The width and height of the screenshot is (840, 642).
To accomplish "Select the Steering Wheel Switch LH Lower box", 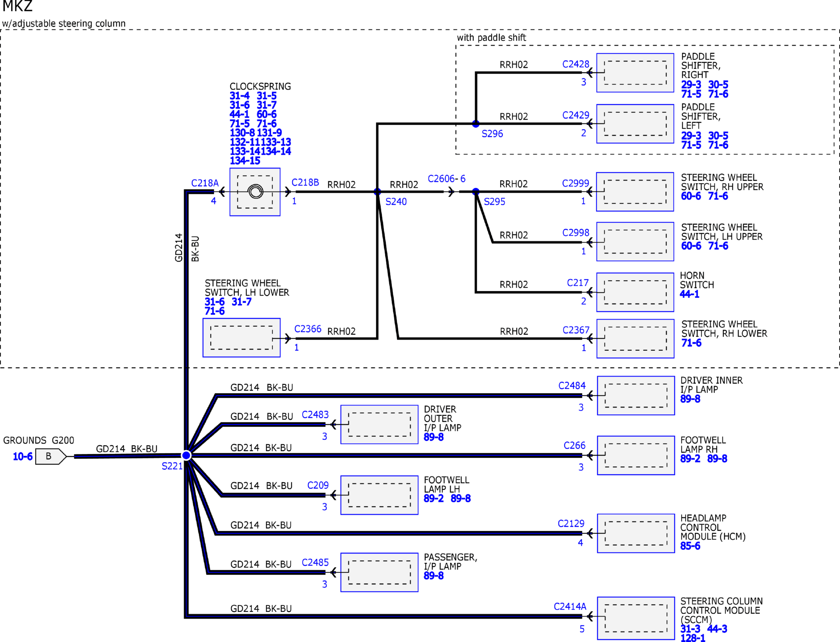I will pos(241,338).
